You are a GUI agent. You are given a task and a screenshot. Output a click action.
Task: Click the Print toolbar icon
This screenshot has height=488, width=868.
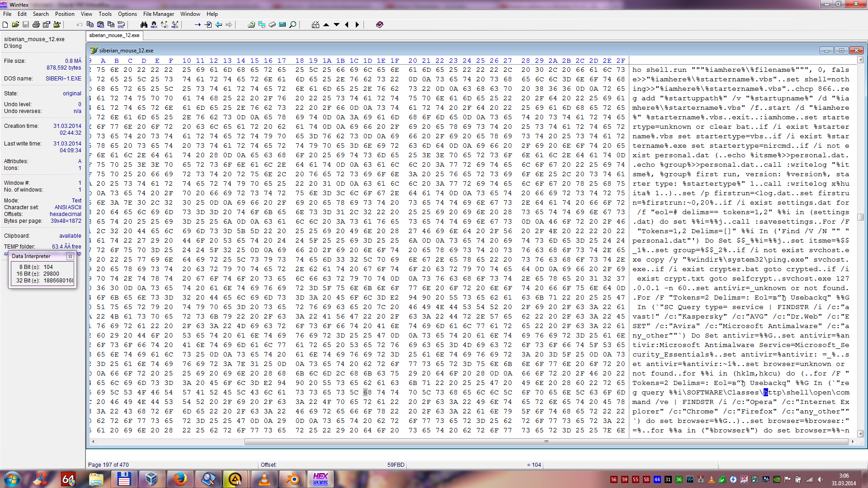pyautogui.click(x=36, y=25)
